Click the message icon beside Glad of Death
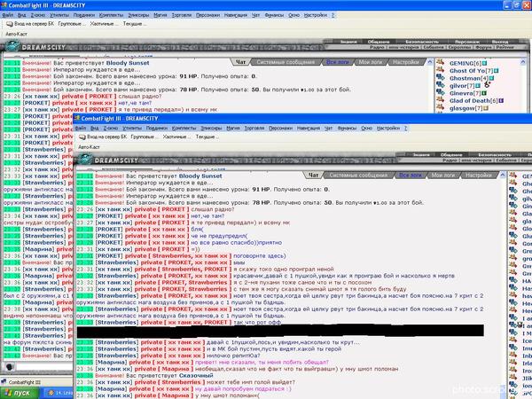 coord(441,99)
